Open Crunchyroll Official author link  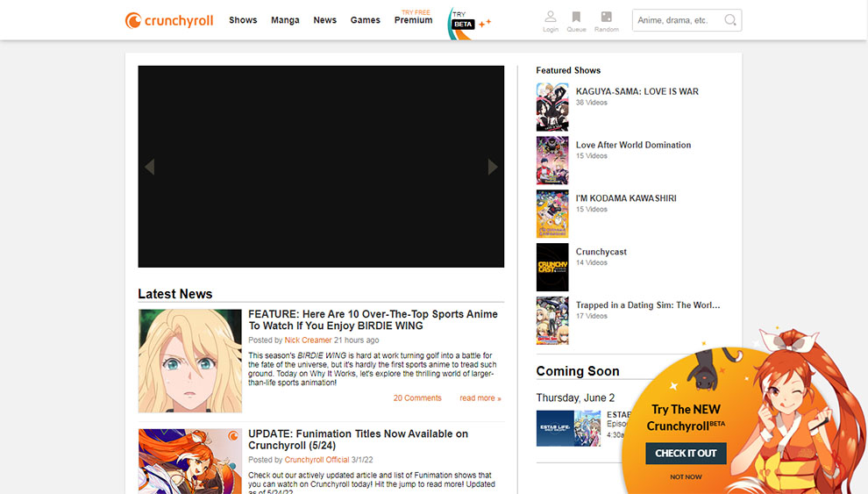point(317,460)
